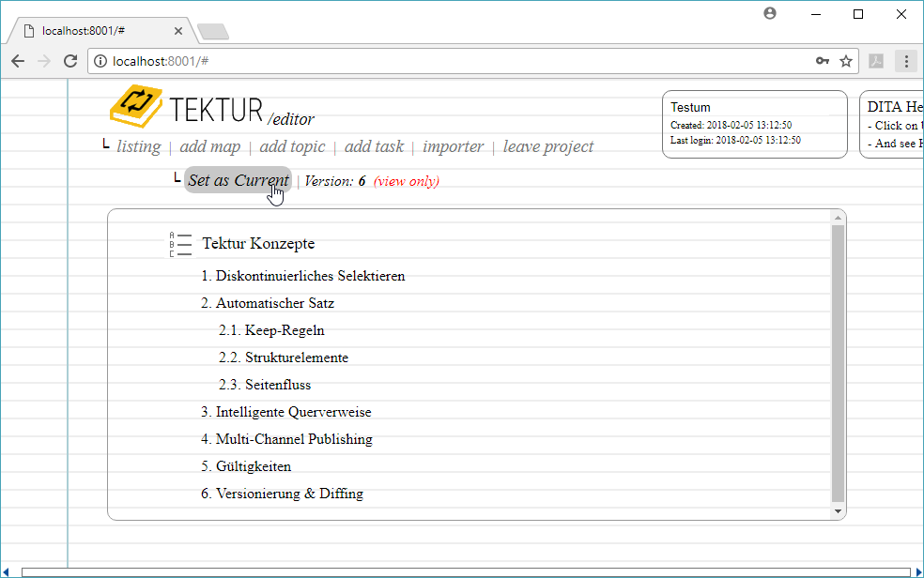
Task: Go back using the browser back arrow
Action: point(18,61)
